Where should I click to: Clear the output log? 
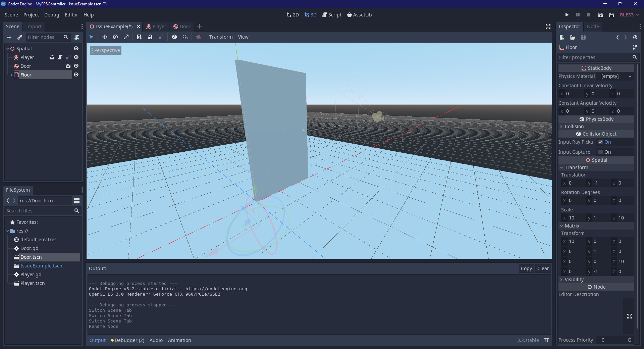point(543,268)
